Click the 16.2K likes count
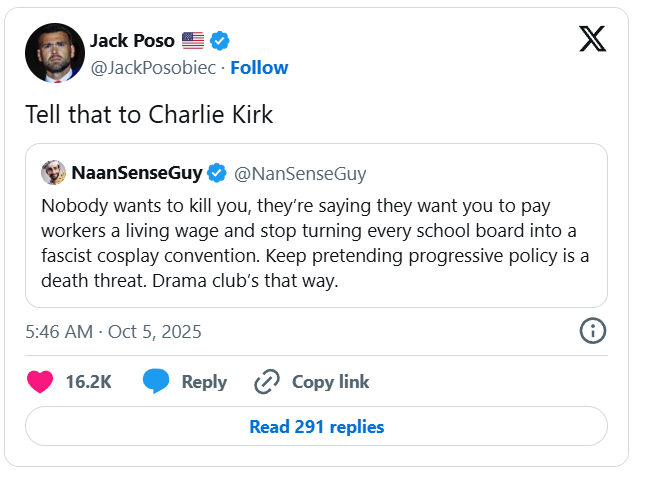 click(88, 382)
